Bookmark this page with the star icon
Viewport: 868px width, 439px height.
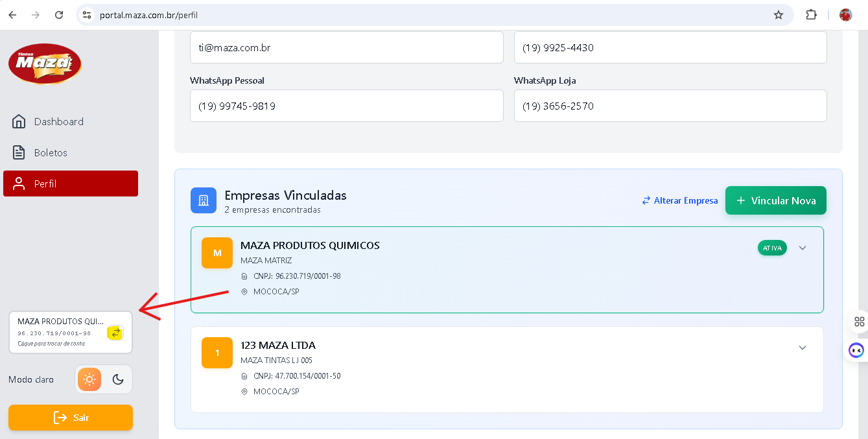pos(779,15)
